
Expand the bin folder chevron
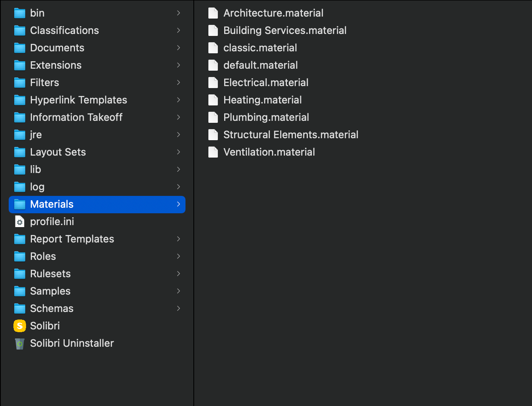[178, 13]
